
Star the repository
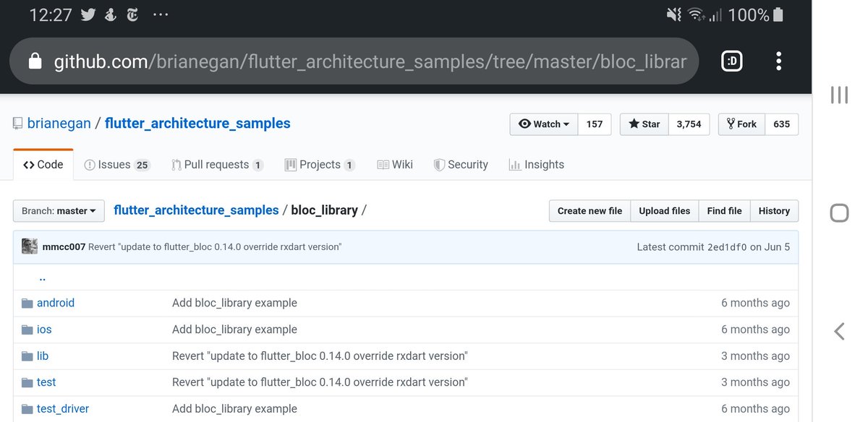644,124
